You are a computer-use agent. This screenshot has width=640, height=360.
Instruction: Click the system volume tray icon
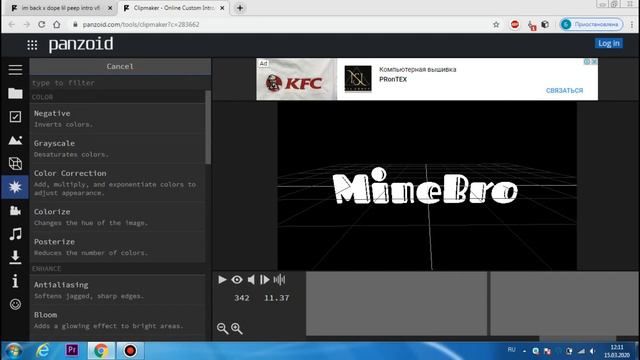[593, 351]
